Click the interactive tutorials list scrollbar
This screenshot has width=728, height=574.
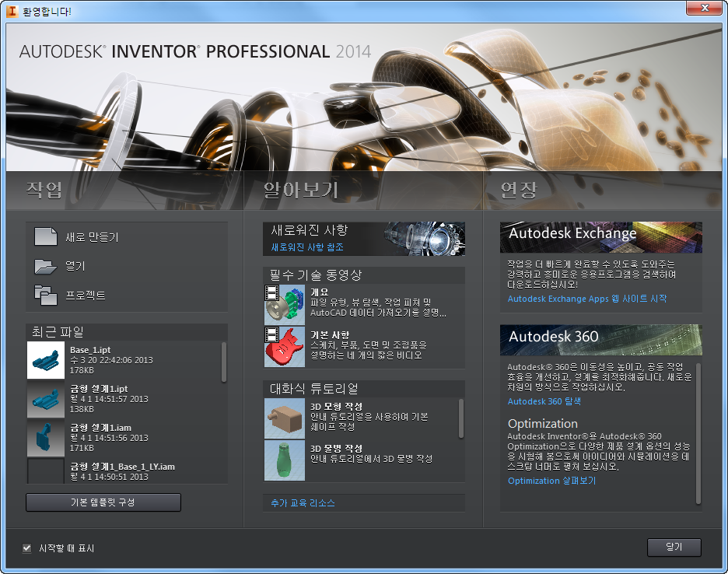461,418
